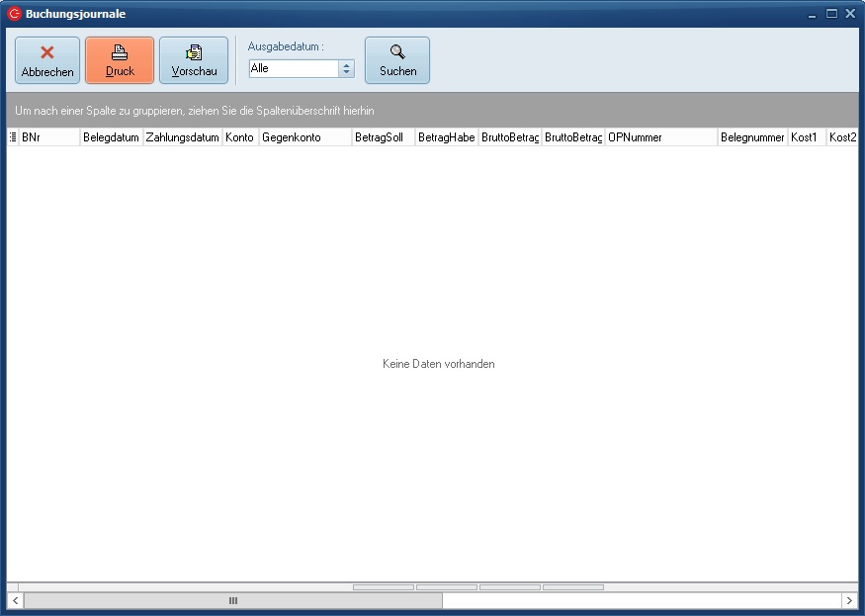Click the Buchungsjournale app icon in title bar

click(x=14, y=14)
